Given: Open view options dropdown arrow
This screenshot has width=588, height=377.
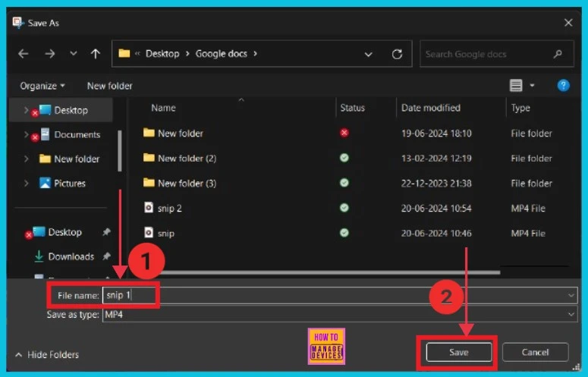Looking at the screenshot, I should [532, 86].
